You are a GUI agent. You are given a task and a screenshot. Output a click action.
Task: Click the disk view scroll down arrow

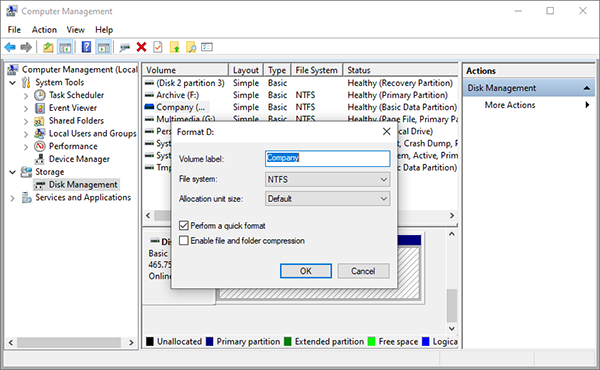(452, 328)
